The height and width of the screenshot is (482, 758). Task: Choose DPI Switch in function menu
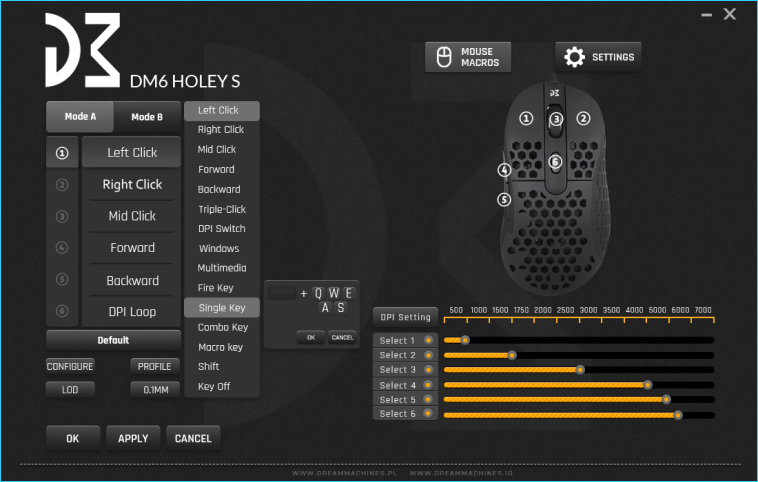222,229
